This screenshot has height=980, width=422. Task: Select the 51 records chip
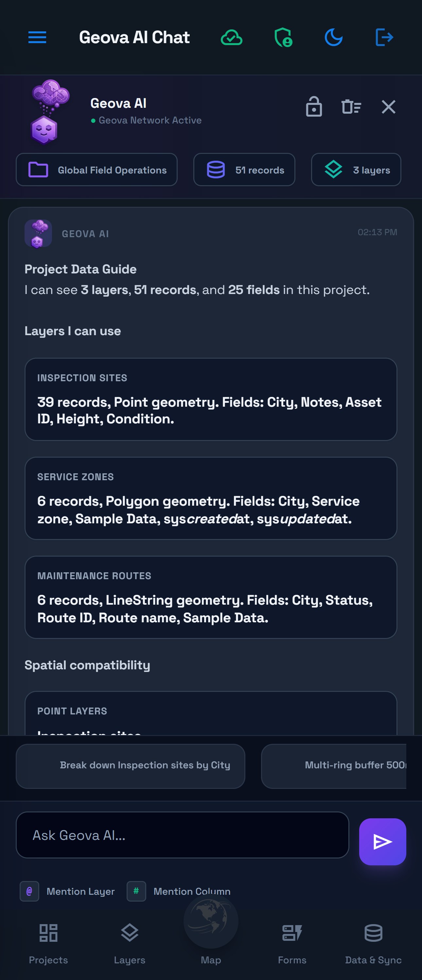coord(244,170)
